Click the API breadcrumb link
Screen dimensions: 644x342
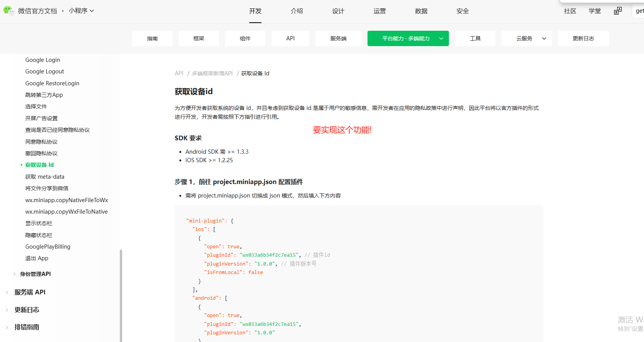(179, 73)
